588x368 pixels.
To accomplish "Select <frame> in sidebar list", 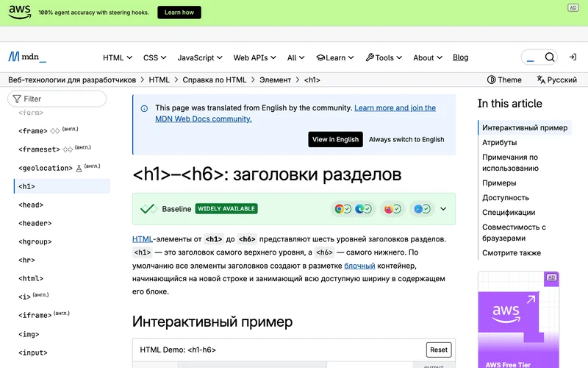I will coord(33,131).
